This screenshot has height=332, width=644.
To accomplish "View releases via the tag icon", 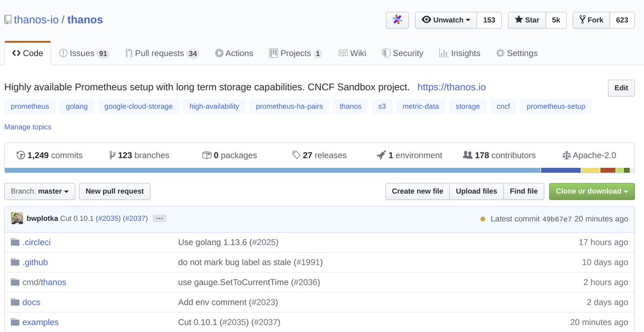I will (297, 155).
